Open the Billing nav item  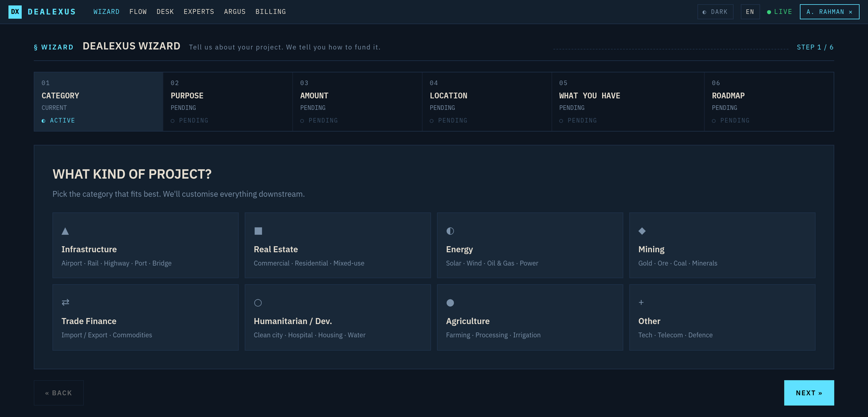pyautogui.click(x=271, y=11)
